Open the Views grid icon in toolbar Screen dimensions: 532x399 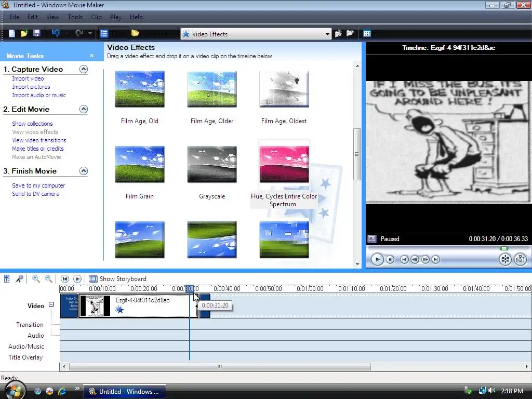367,33
